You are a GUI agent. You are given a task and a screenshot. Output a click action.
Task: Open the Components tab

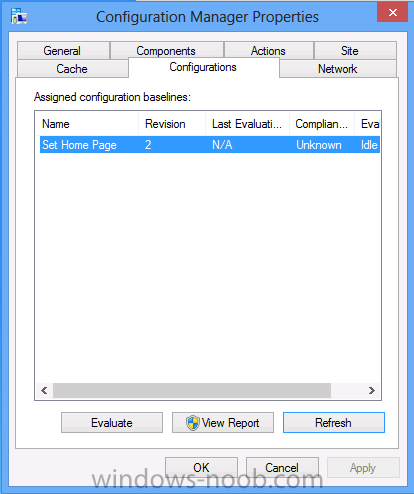click(167, 51)
